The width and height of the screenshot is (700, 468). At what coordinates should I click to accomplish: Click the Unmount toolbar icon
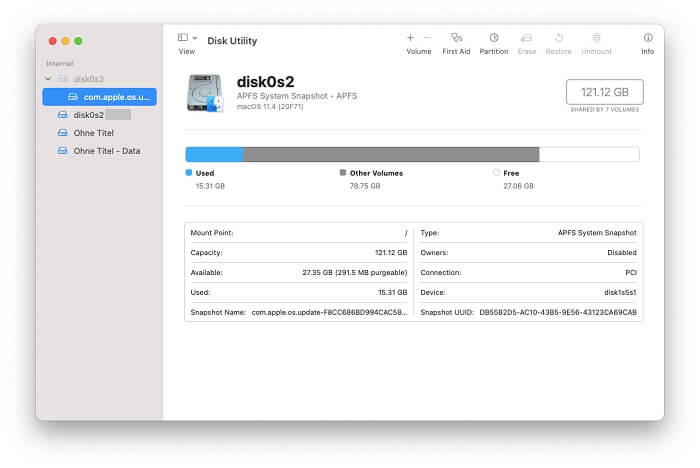click(596, 38)
